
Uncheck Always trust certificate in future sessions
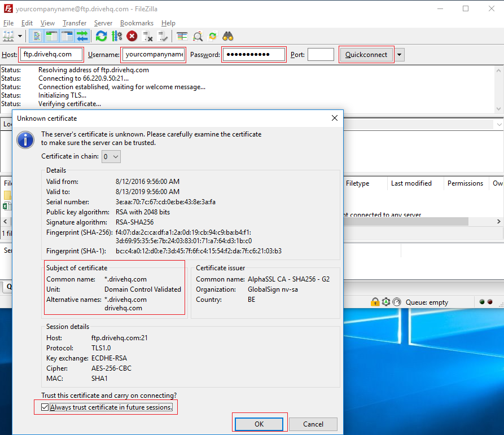point(45,407)
